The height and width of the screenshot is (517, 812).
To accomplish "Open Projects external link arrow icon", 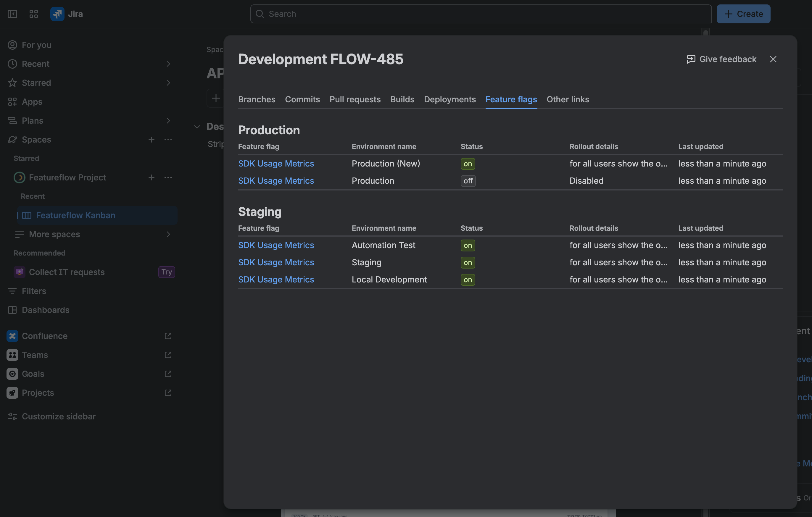I will pyautogui.click(x=168, y=392).
